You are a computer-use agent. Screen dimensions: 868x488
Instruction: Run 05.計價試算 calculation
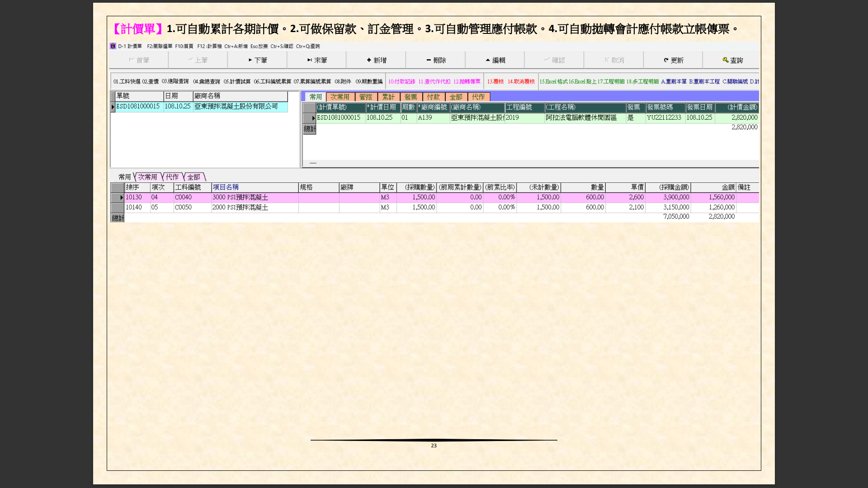(237, 82)
